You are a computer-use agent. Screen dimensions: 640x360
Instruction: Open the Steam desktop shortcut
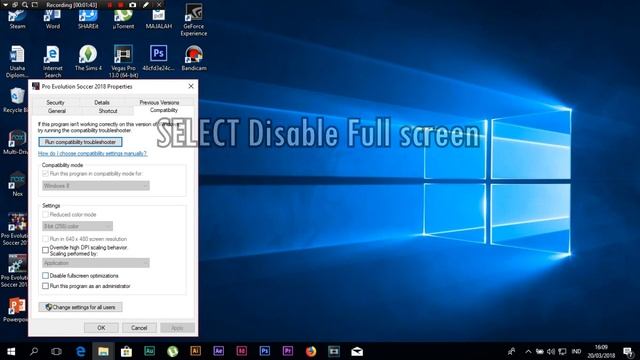point(17,20)
